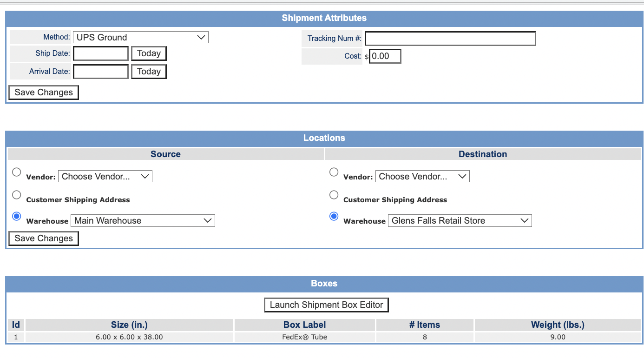Click box size 6.00 x 6.00 x 38.00
The image size is (644, 358).
point(129,337)
